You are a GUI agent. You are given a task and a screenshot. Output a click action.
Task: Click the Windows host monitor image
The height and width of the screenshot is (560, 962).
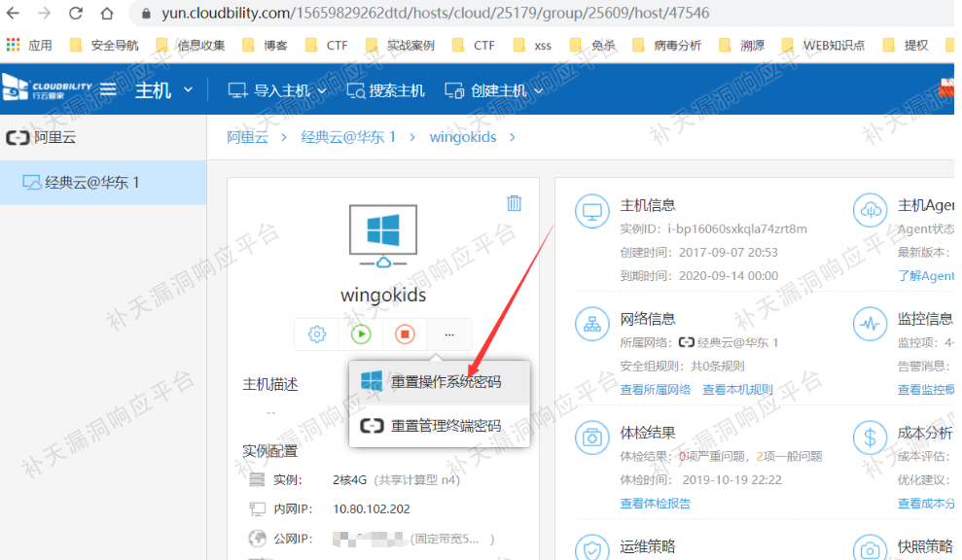click(x=383, y=236)
